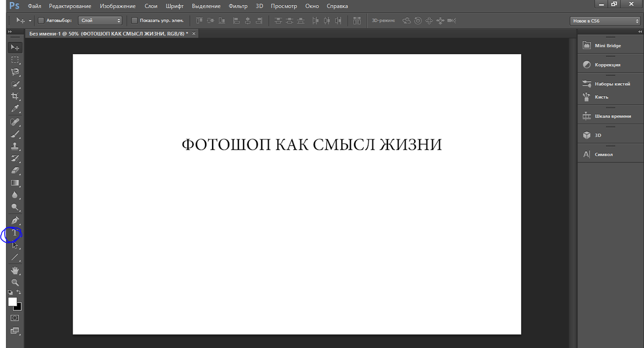Click the 3D rotate mode icon
Screen dimensions: 644x348
(x=406, y=20)
